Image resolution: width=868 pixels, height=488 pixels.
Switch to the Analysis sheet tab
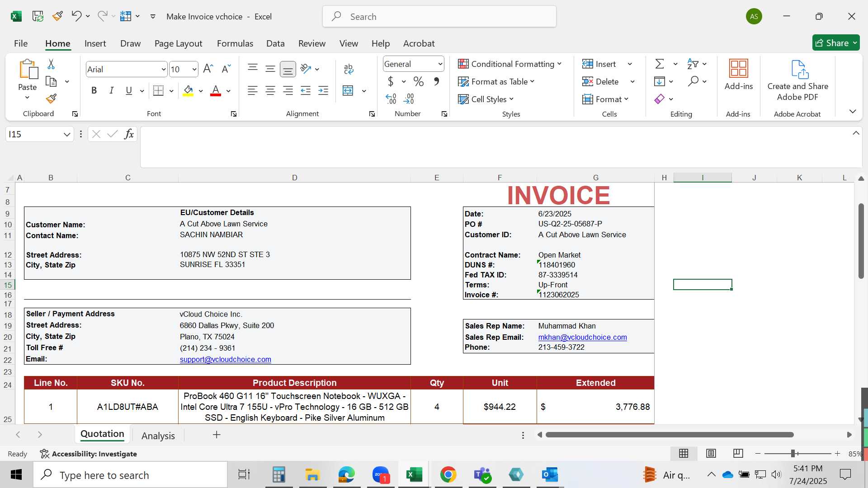158,436
